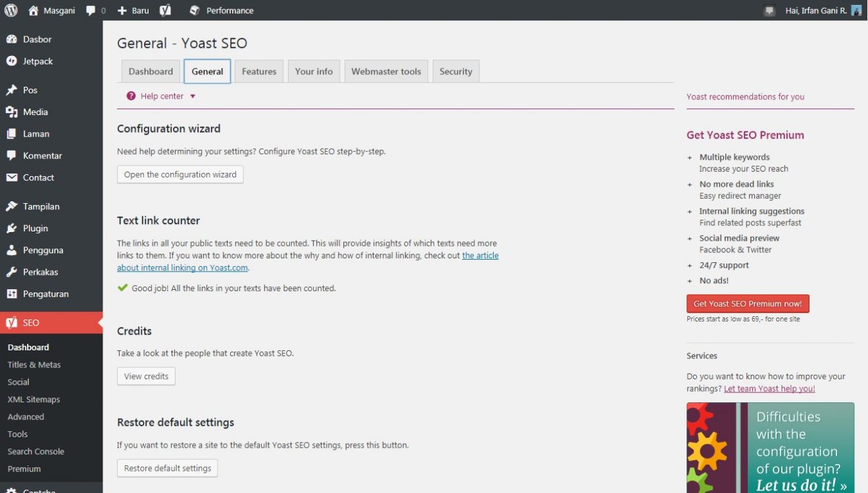The height and width of the screenshot is (493, 868).
Task: Click the Plugin plug icon
Action: tap(11, 228)
